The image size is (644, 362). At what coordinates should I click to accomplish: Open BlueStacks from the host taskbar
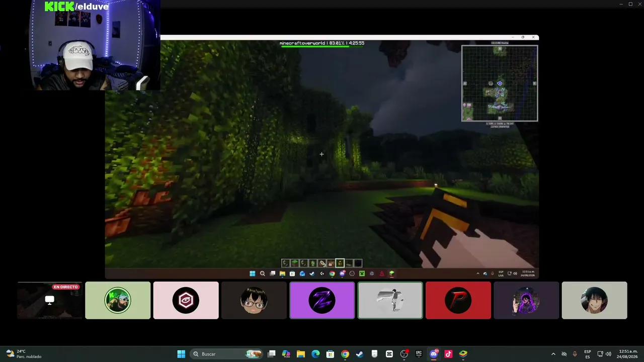pos(463,354)
